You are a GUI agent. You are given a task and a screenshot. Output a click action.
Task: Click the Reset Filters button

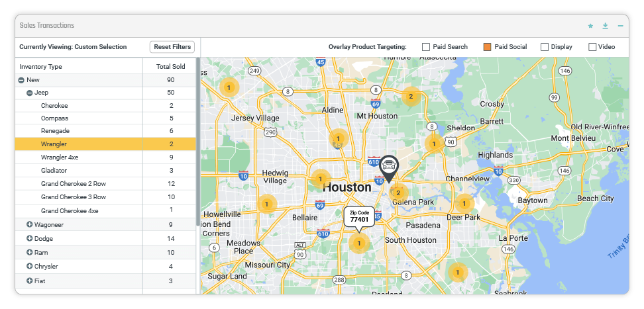pos(172,47)
